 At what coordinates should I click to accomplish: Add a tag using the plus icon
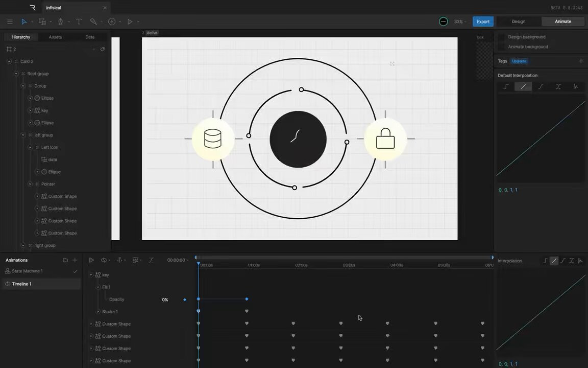coord(581,61)
